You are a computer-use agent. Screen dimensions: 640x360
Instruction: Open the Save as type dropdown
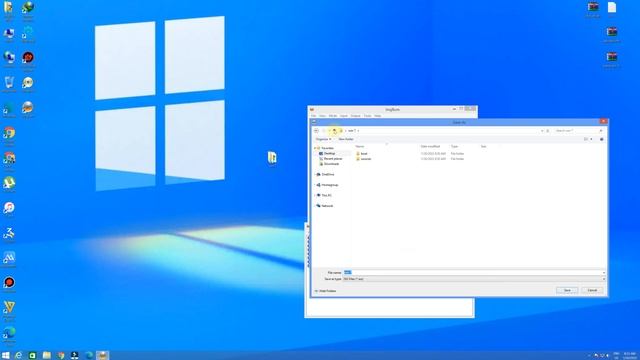(474, 279)
